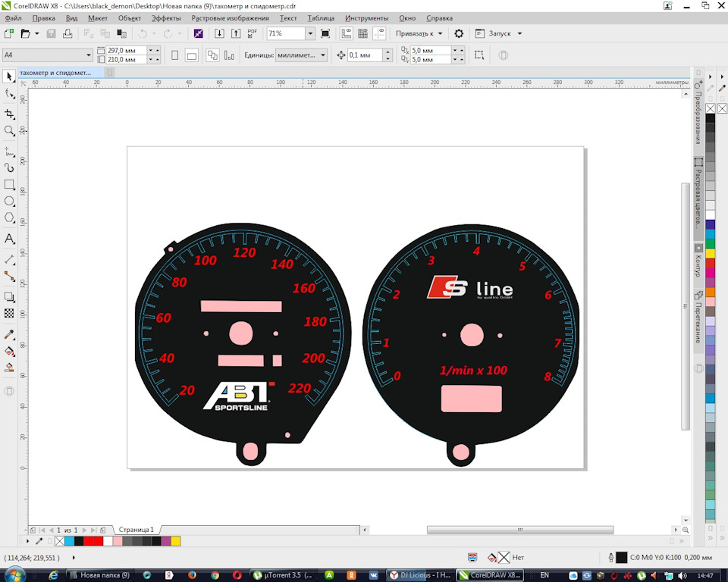Select the Transparency checkerboard tool
Viewport: 728px width, 582px height.
point(9,313)
